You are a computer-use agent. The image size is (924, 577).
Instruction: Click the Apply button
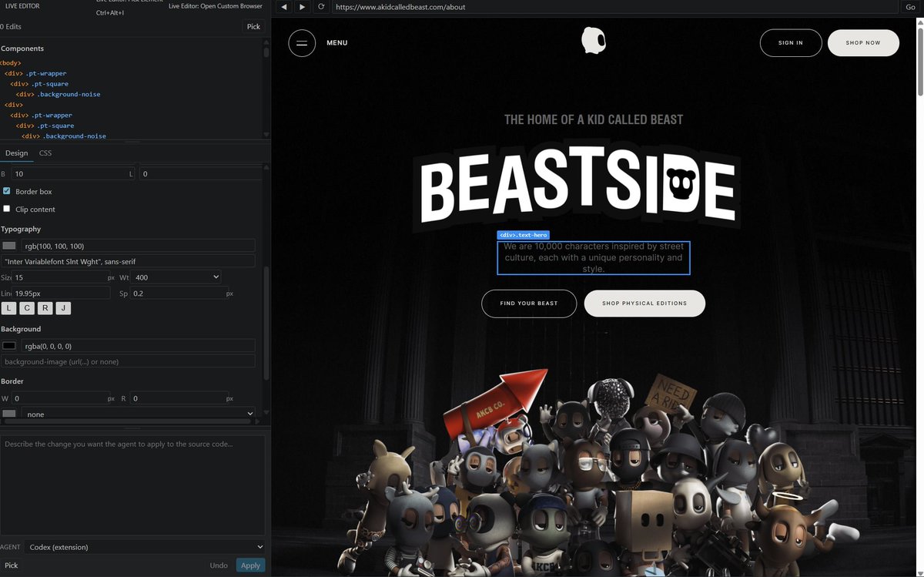pyautogui.click(x=251, y=565)
